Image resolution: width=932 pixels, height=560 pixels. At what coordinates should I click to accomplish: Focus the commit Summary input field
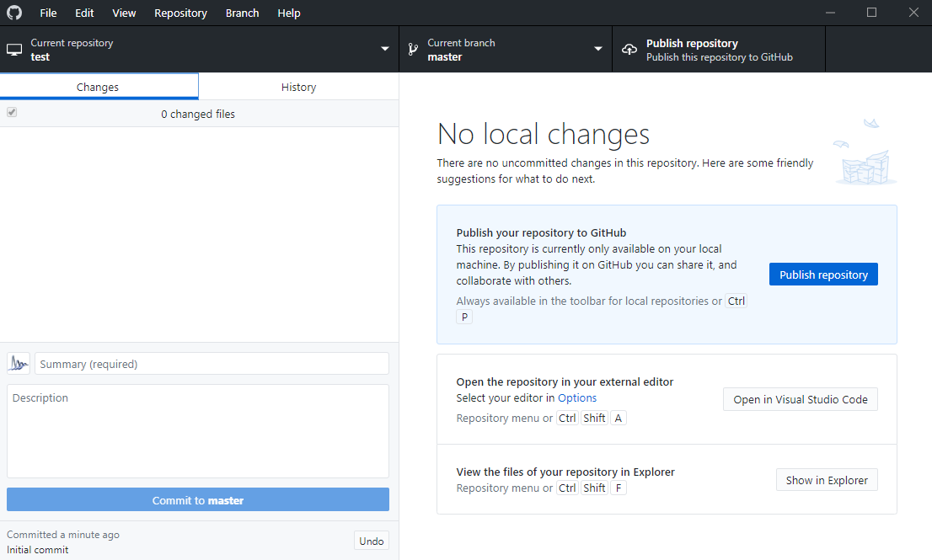[x=212, y=364]
